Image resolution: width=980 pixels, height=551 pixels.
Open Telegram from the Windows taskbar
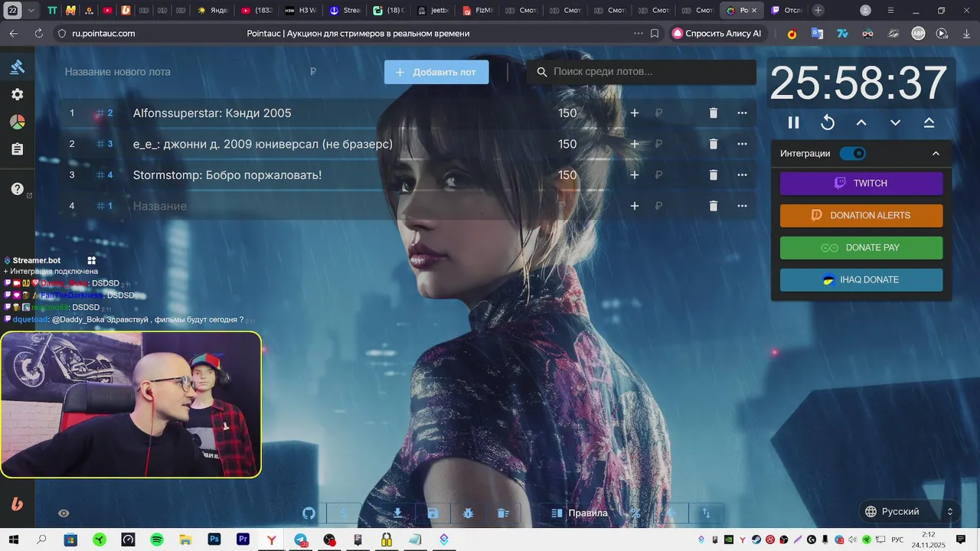300,540
